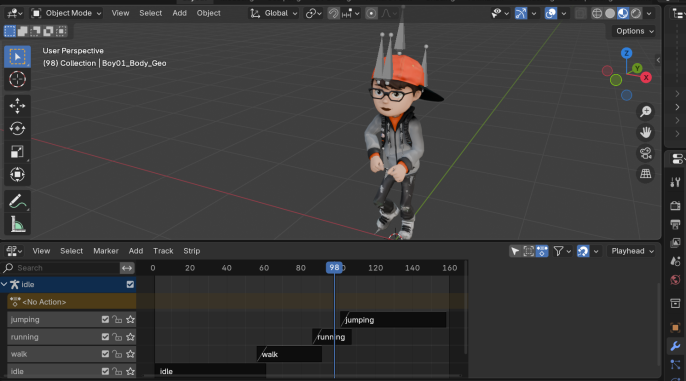
Task: Uncheck the jumping track mute checkbox
Action: pyautogui.click(x=105, y=319)
